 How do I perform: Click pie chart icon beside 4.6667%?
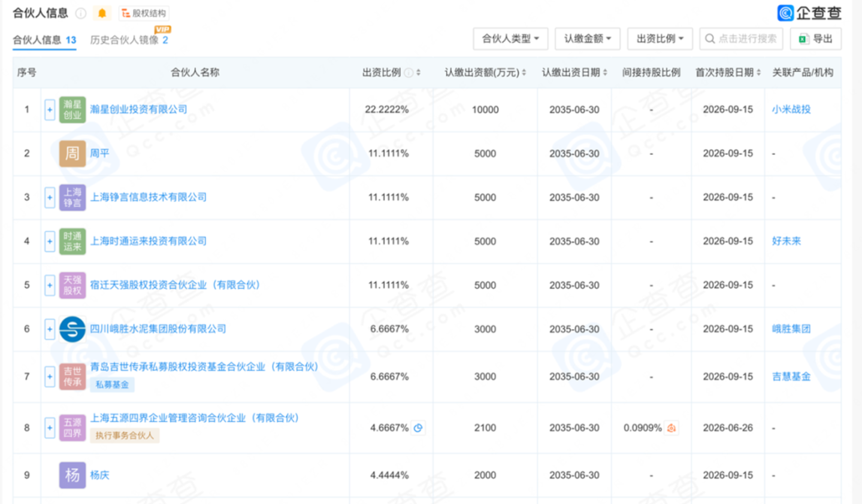click(418, 428)
